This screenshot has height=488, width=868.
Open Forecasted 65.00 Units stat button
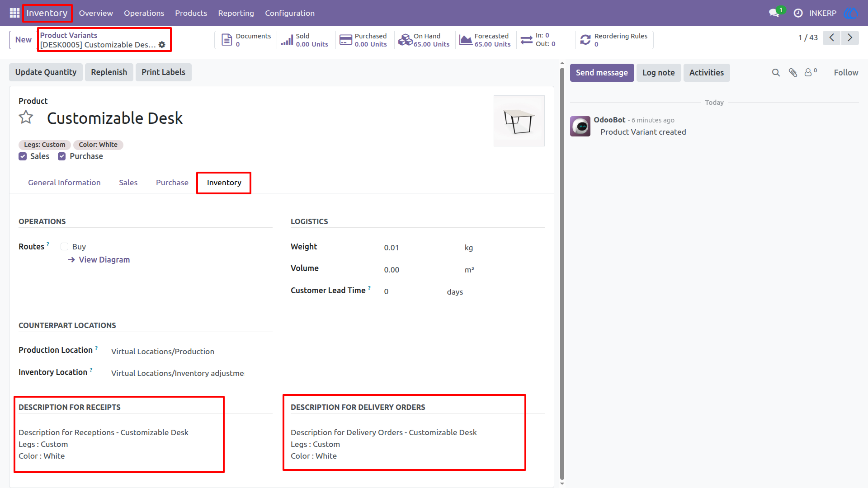(486, 40)
